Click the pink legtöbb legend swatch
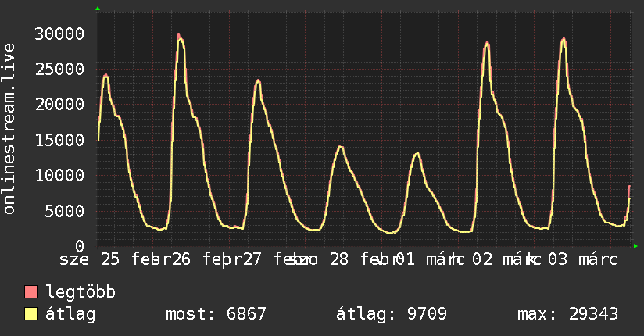This screenshot has height=336, width=644. click(x=30, y=291)
